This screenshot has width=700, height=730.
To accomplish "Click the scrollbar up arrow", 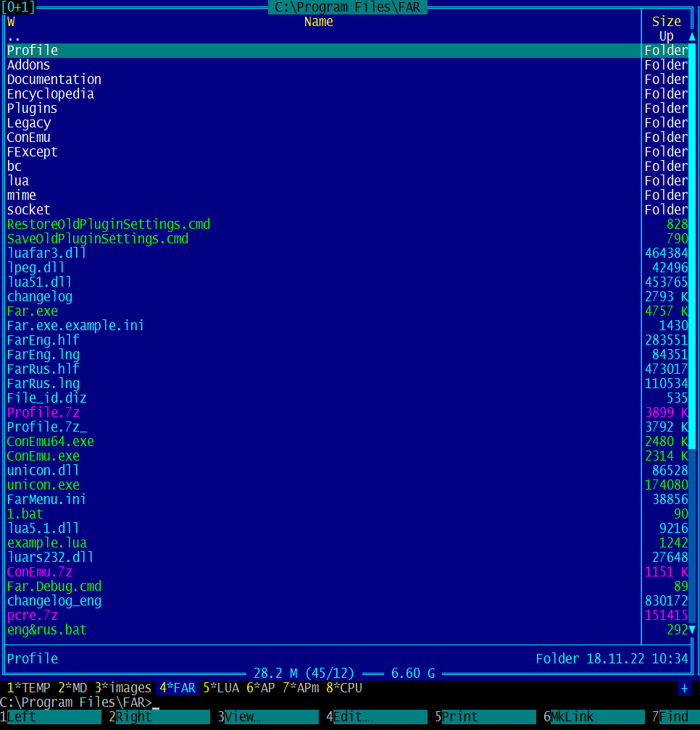I will click(691, 36).
